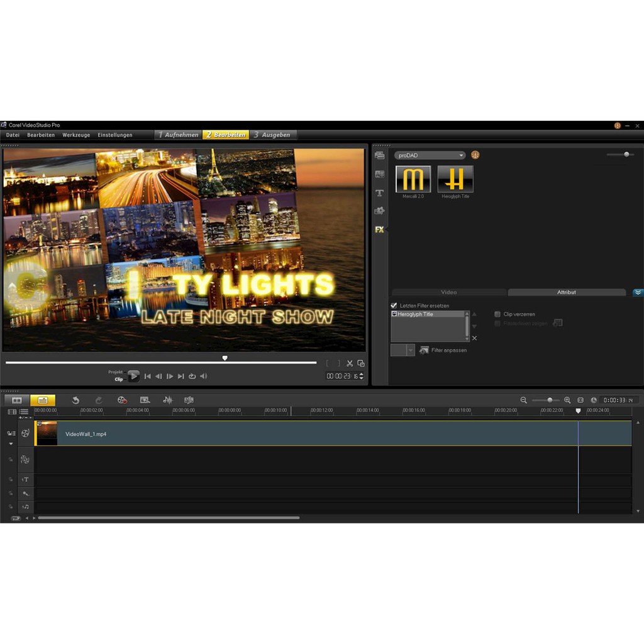Open the painting creator/screen icon
Screen dimensions: 644x644
pyautogui.click(x=145, y=400)
